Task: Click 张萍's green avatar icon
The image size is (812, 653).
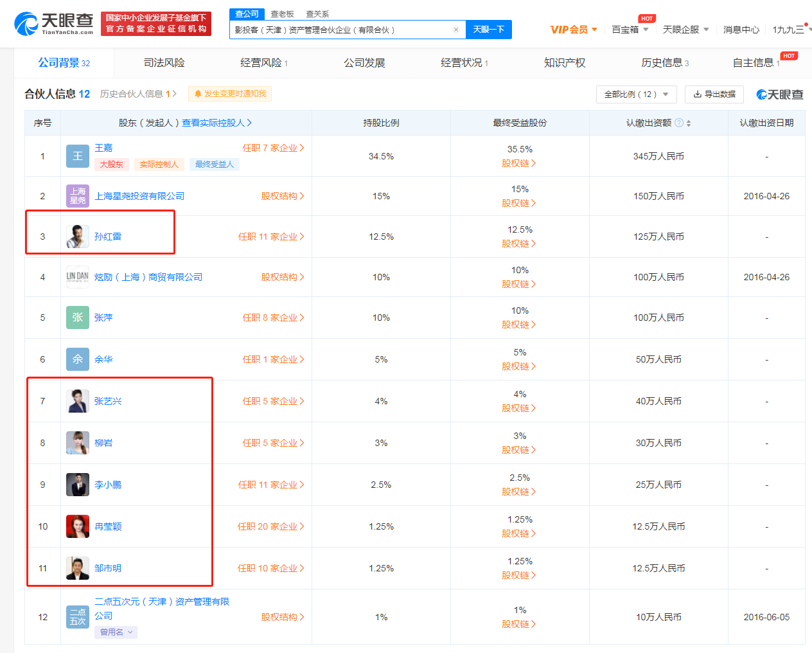Action: pyautogui.click(x=78, y=318)
